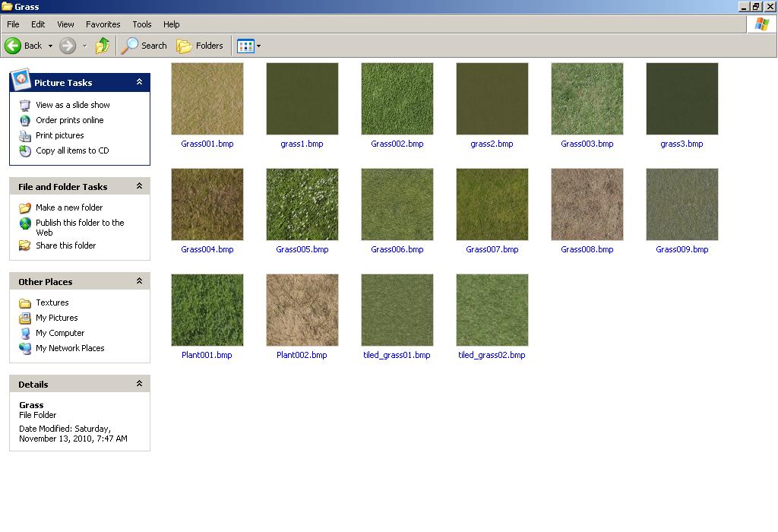Click View as a slide show link
Image resolution: width=778 pixels, height=532 pixels.
coord(73,105)
